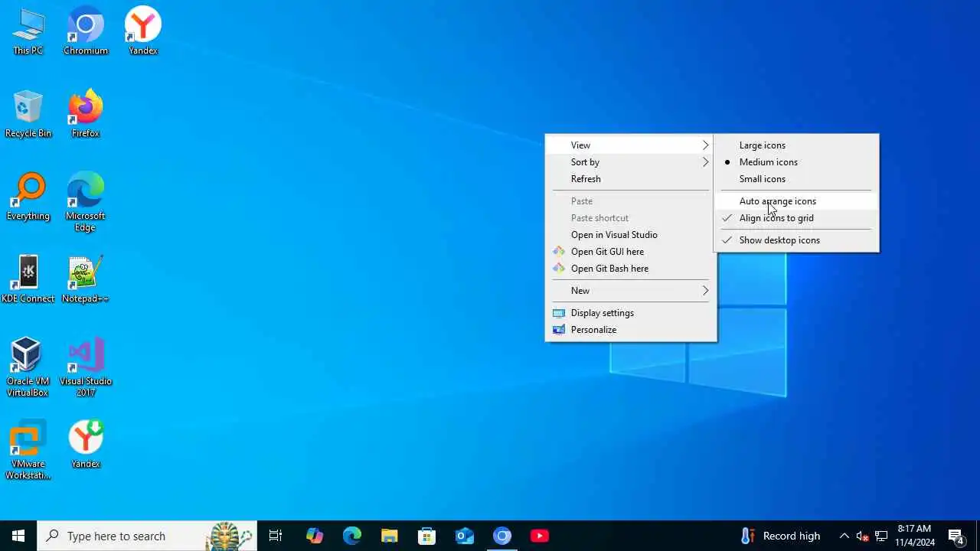Expand the New submenu
This screenshot has width=980, height=551.
(630, 291)
